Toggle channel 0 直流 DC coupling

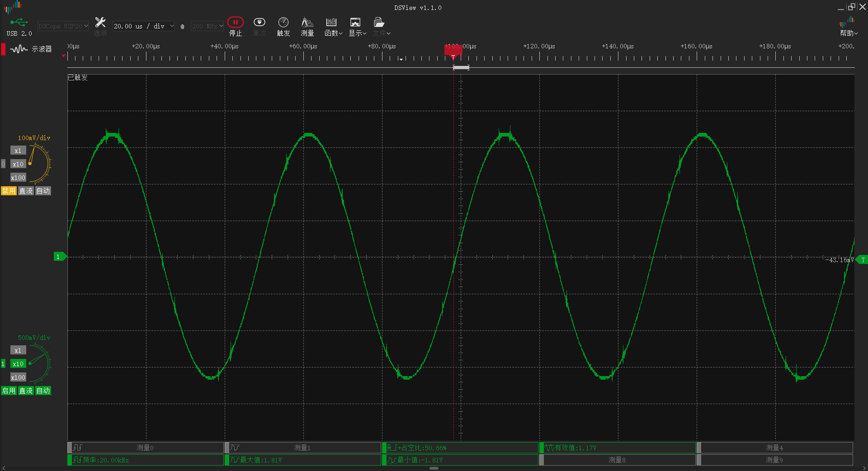coord(26,191)
